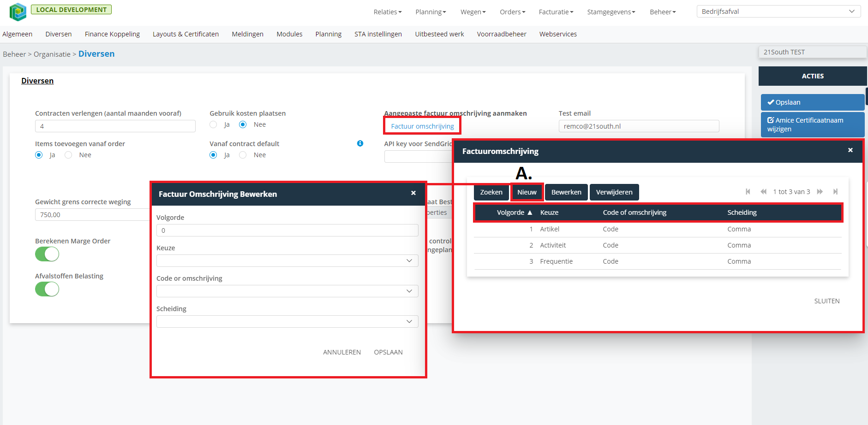Expand the Stamgegevens menu
The width and height of the screenshot is (868, 425).
tap(611, 12)
